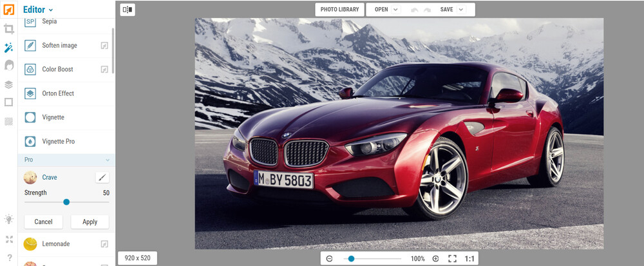Zoom in with the plus icon
This screenshot has height=266, width=644.
[x=435, y=259]
